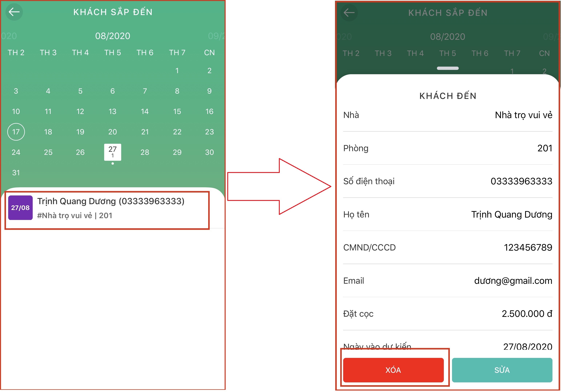
Task: Tap the Số điện thoại phone number row
Action: 448,181
